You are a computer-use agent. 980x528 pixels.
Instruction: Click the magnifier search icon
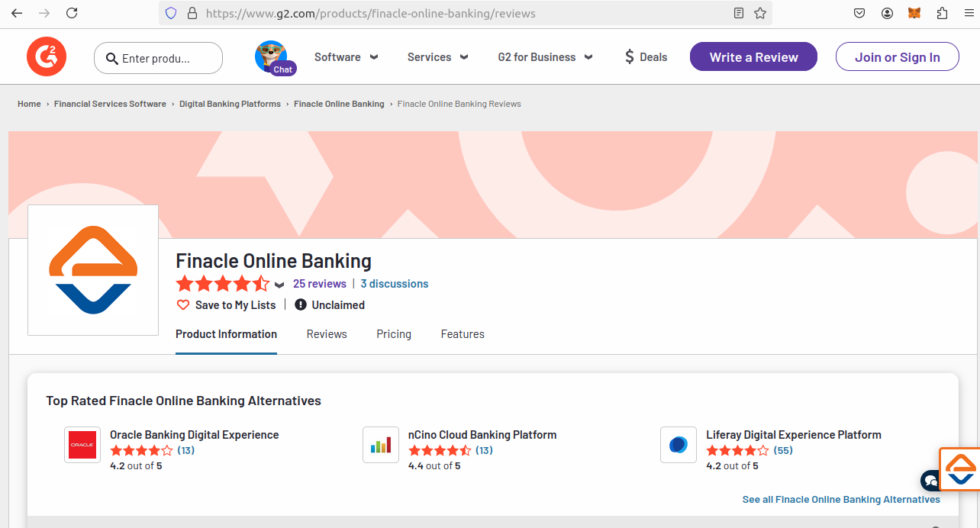pyautogui.click(x=112, y=59)
